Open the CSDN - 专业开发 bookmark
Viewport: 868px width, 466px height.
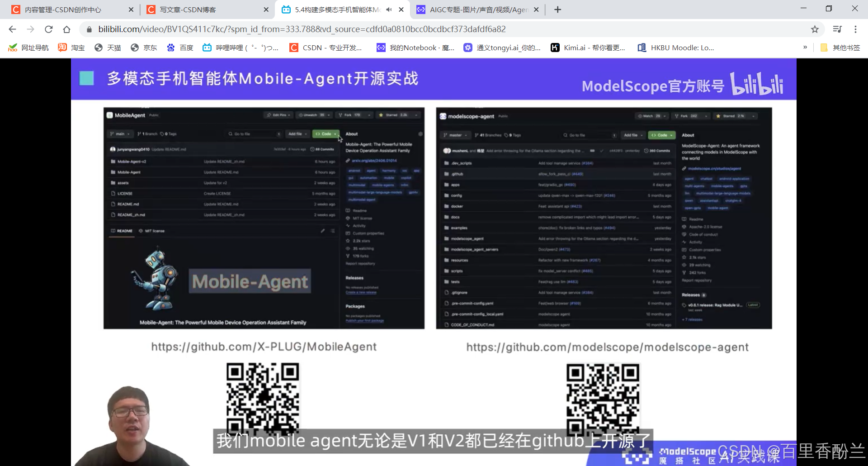click(326, 48)
